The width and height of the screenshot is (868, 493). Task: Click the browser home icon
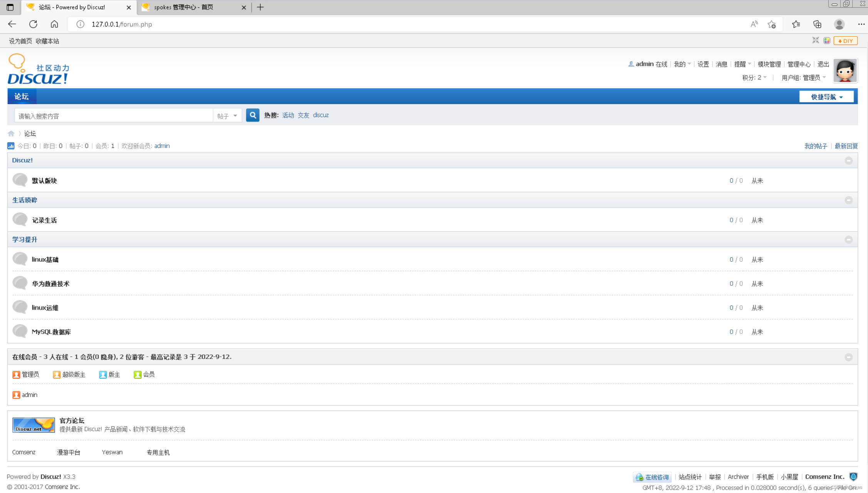coord(54,24)
